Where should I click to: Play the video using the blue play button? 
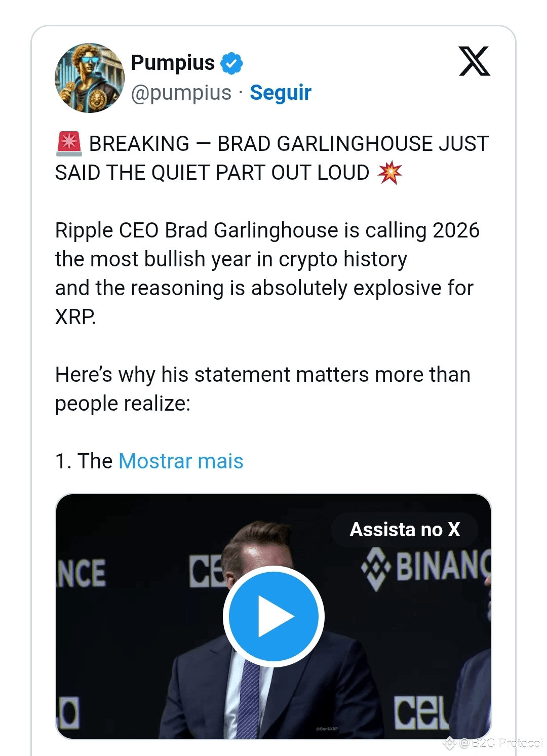pos(273,616)
